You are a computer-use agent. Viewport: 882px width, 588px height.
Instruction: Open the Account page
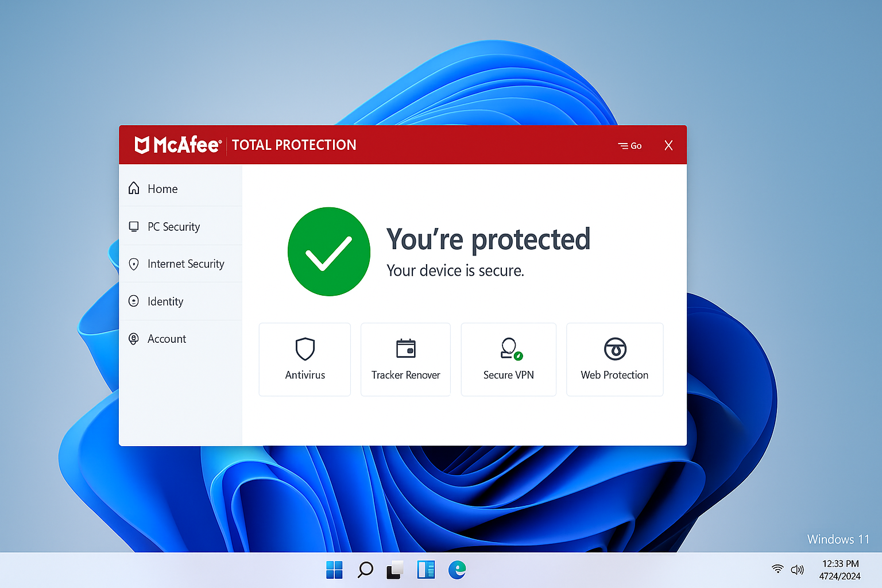tap(167, 339)
